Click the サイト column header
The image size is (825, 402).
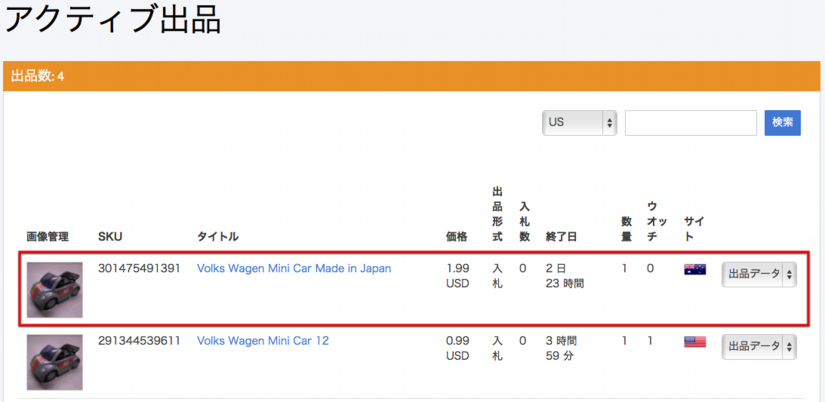pyautogui.click(x=694, y=221)
